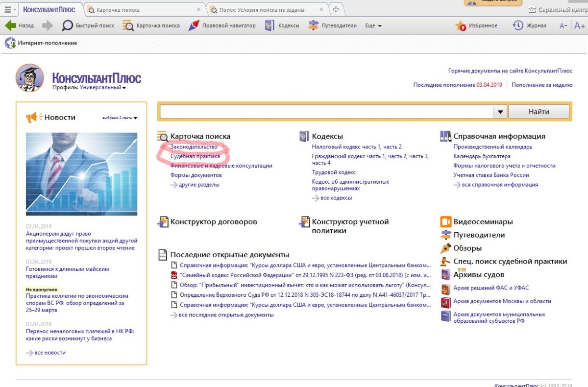
Task: Open Видеосеминары orange camera icon
Action: click(445, 222)
